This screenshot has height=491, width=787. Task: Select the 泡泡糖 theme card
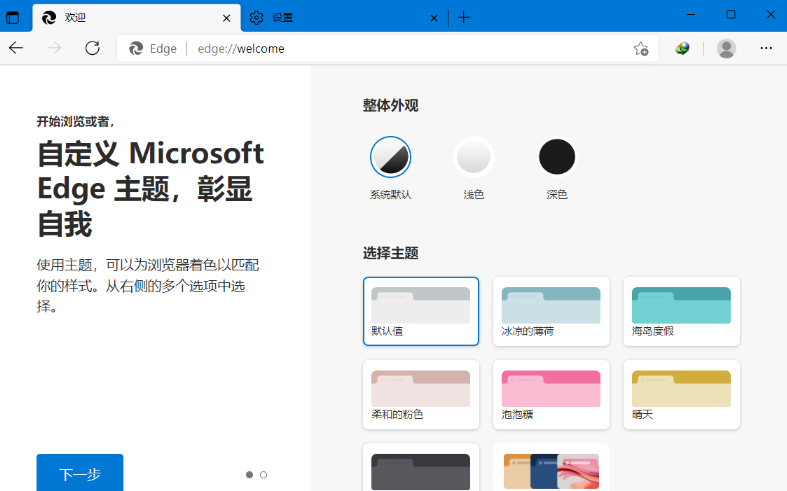[x=551, y=395]
